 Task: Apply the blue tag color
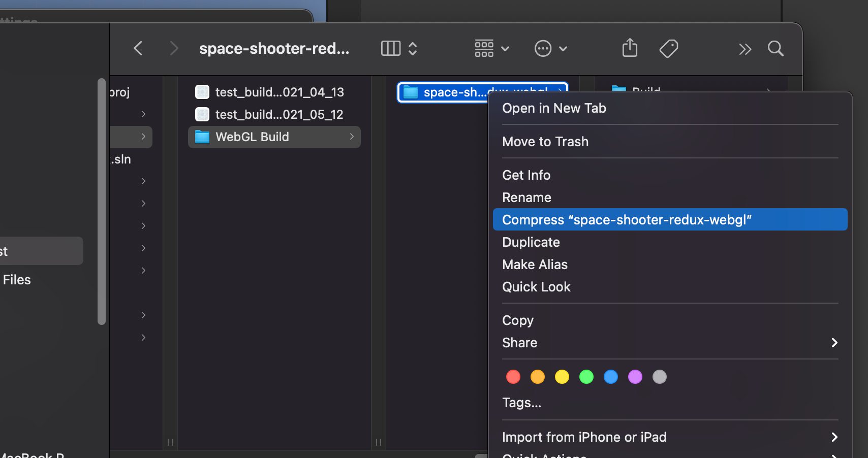(x=611, y=377)
